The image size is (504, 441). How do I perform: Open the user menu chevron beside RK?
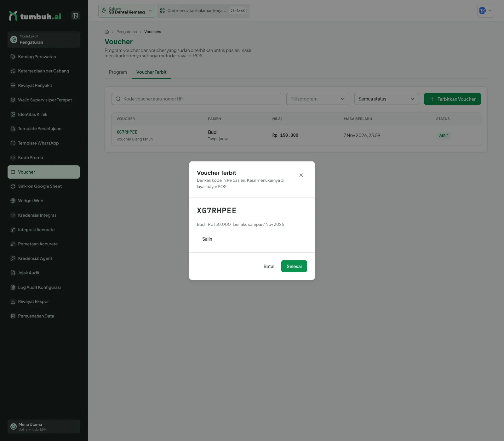490,11
